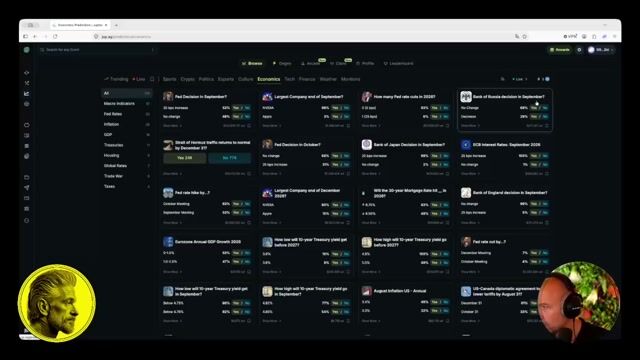Open the account dropdown
The width and height of the screenshot is (640, 360).
coord(600,50)
